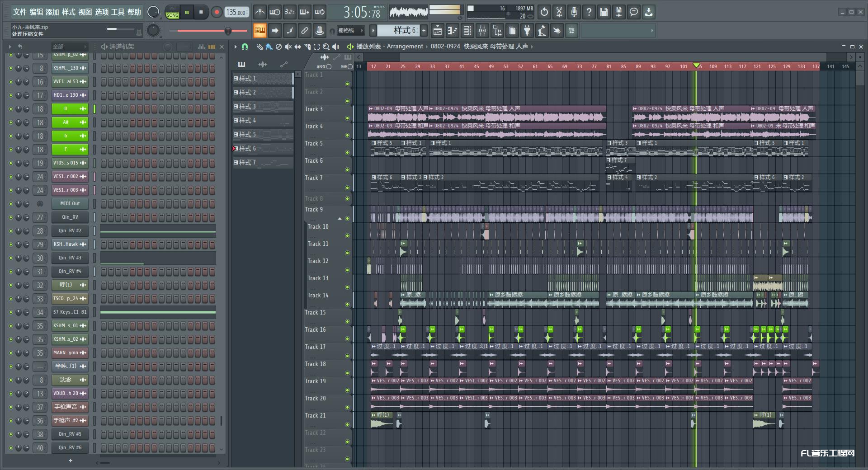Open the 帮助 (Help) menu
The width and height of the screenshot is (868, 470).
tap(134, 12)
